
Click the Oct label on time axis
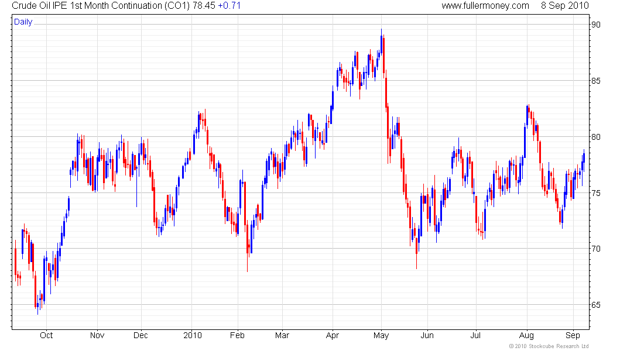(x=46, y=335)
